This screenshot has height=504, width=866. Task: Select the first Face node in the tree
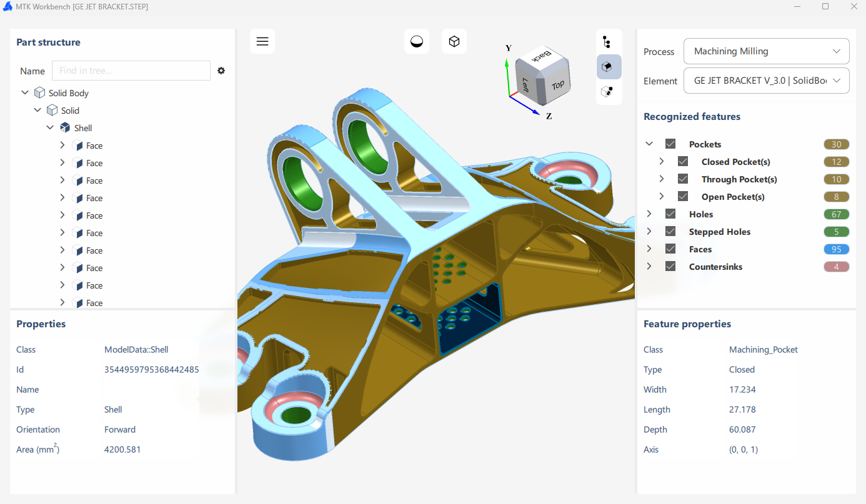(x=94, y=145)
